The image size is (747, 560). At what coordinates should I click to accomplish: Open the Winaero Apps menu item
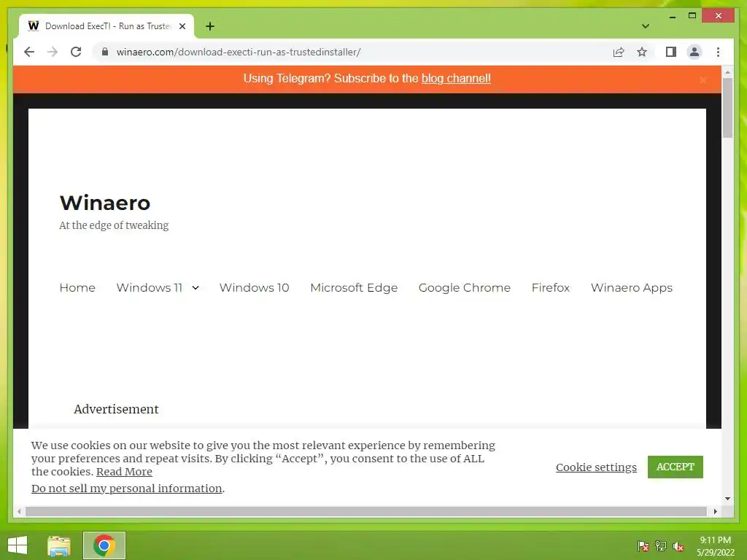[x=632, y=287]
